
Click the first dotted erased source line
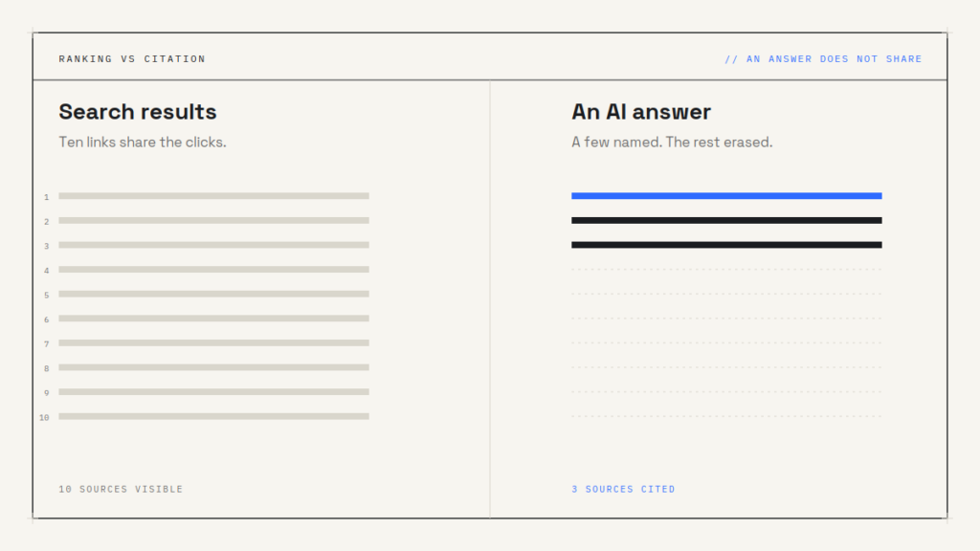[726, 269]
